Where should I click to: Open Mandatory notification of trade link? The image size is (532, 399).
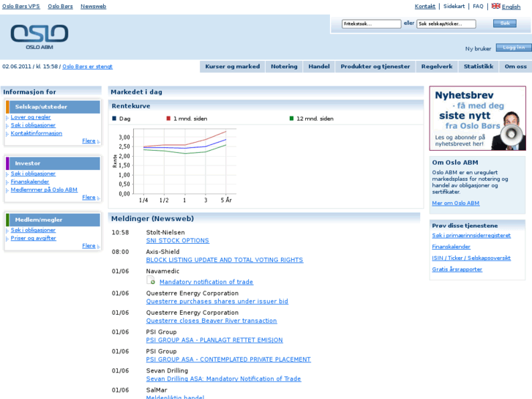206,282
